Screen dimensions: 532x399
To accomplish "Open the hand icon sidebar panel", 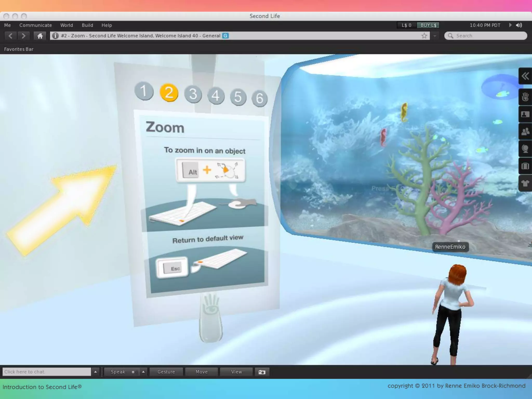I will [525, 97].
